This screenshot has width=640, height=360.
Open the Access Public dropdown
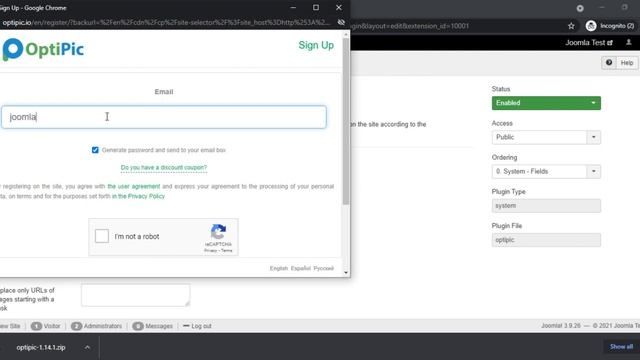[546, 137]
